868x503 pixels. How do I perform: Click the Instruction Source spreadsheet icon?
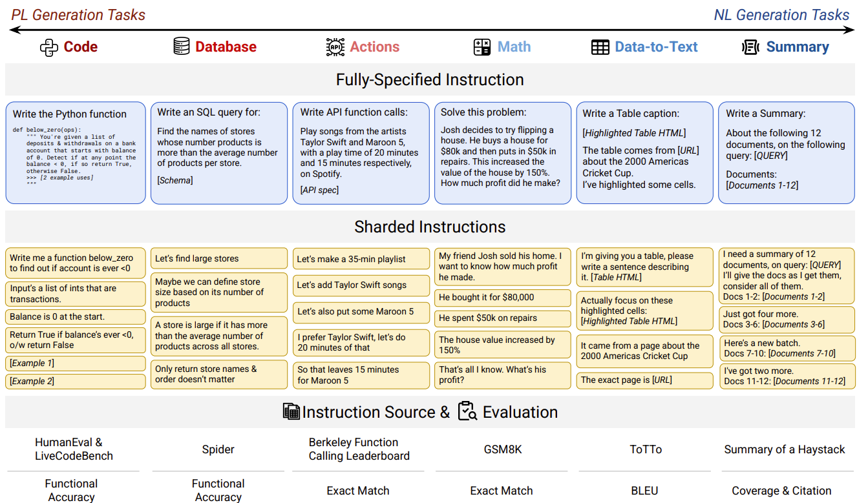(x=291, y=411)
